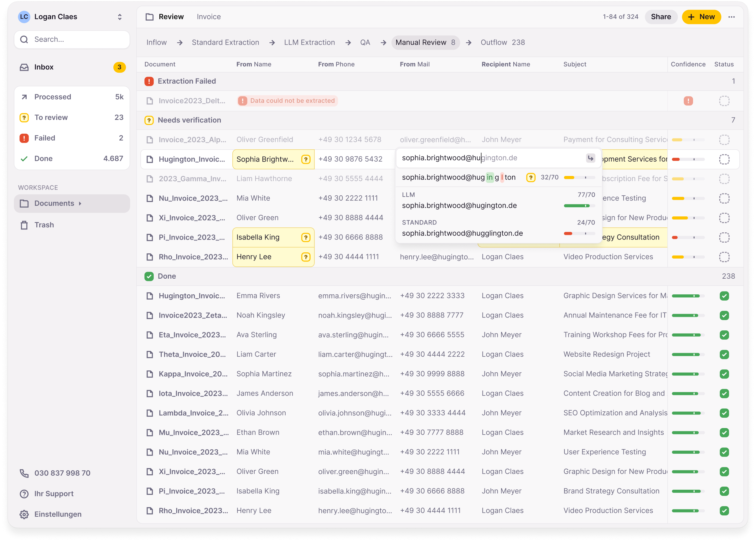The width and height of the screenshot is (756, 542).
Task: Click the Einstellungen gear icon
Action: coord(24,514)
